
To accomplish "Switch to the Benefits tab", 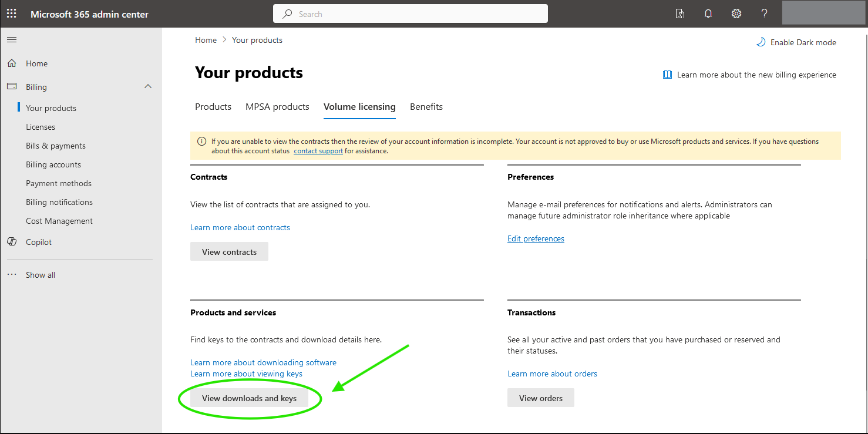I will click(426, 106).
